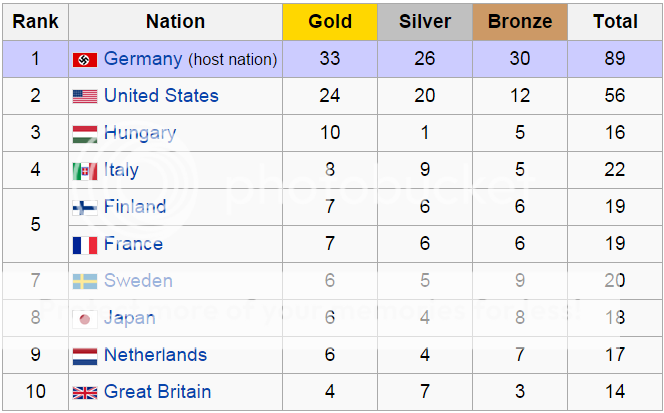Click the Finland flag icon
The image size is (664, 413).
85,208
